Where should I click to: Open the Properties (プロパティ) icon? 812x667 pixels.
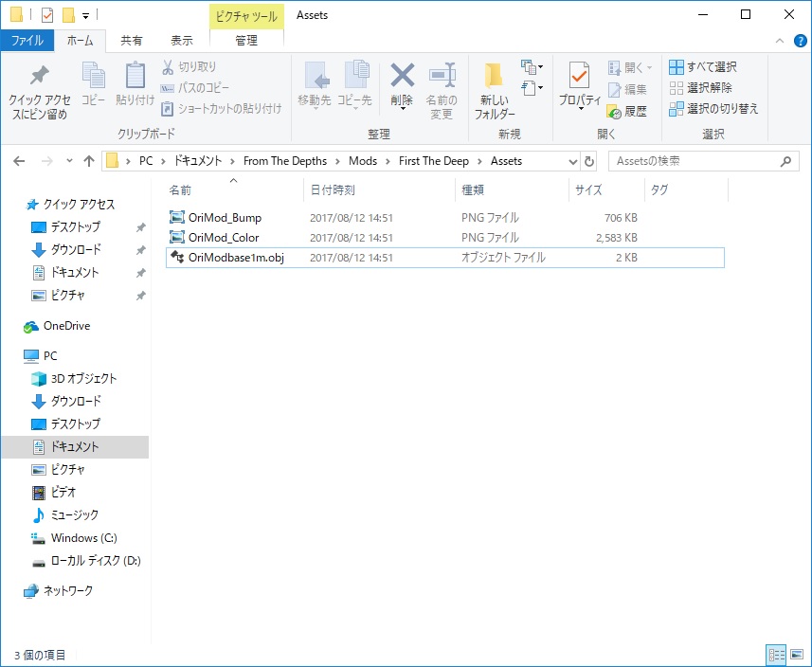pos(579,76)
